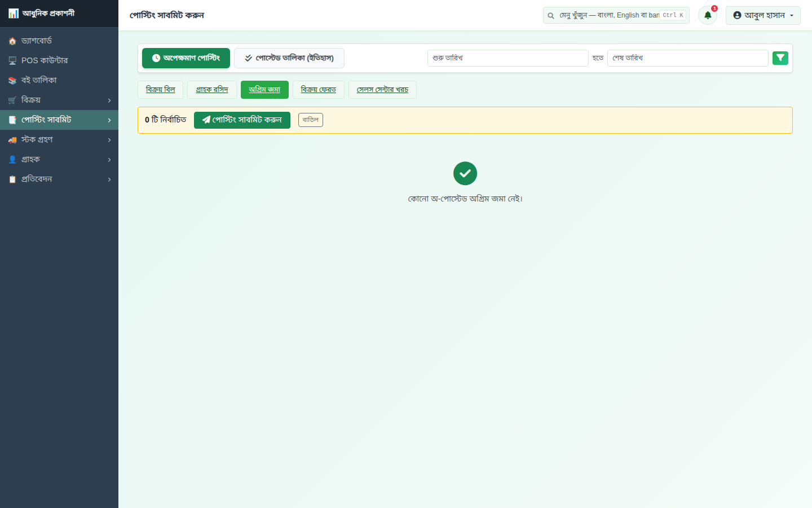Click the শেষ তারিখ date field
The width and height of the screenshot is (812, 508).
click(x=687, y=58)
